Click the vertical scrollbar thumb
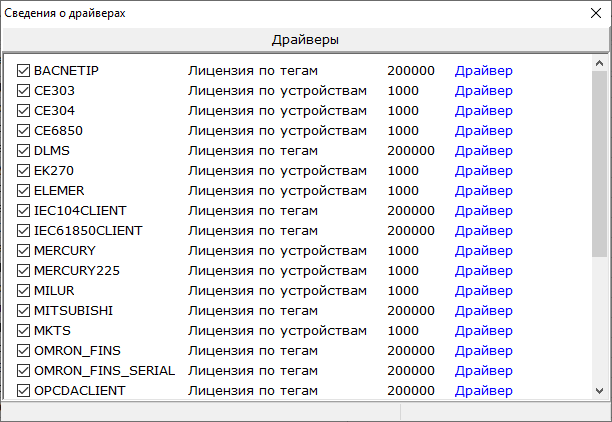The height and width of the screenshot is (422, 612). tap(600, 164)
